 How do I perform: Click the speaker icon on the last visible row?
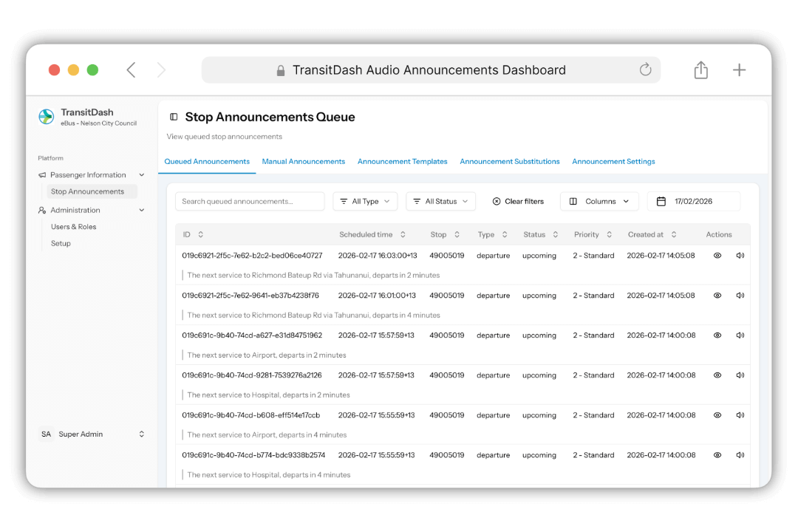coord(740,454)
